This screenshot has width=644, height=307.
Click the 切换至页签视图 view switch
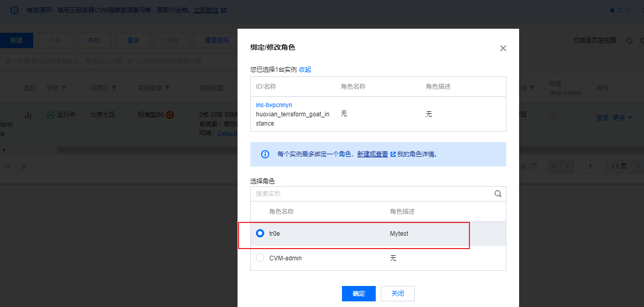pos(595,40)
